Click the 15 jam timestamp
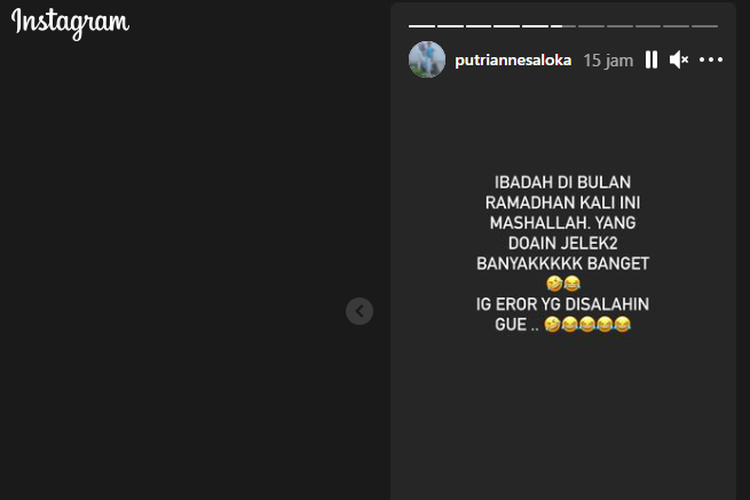The width and height of the screenshot is (750, 500). click(608, 61)
